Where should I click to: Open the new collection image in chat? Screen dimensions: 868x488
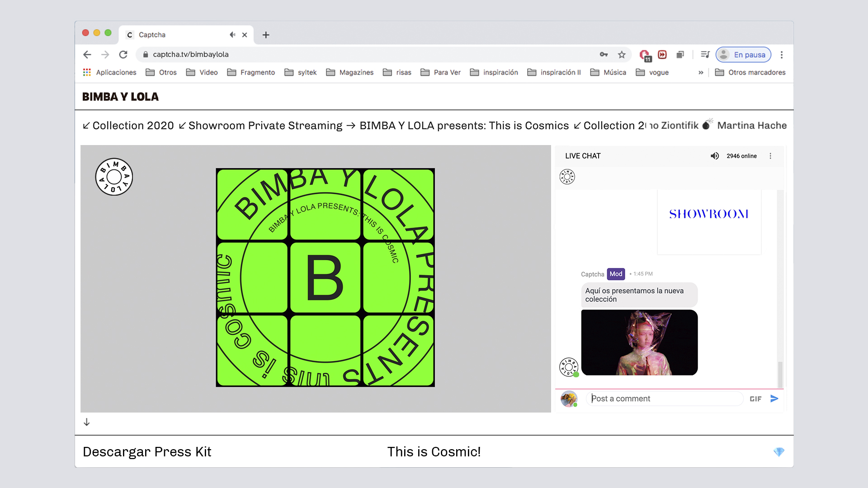pos(639,343)
